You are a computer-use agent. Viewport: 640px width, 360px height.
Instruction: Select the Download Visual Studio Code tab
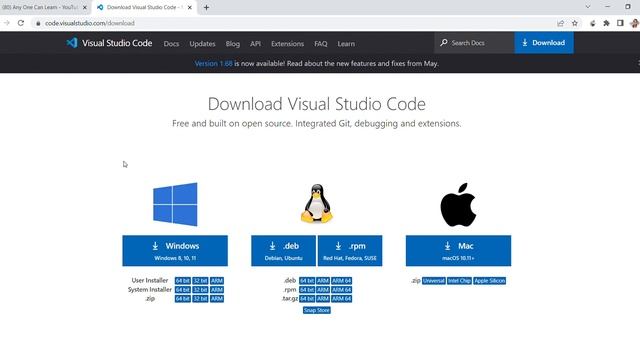144,7
